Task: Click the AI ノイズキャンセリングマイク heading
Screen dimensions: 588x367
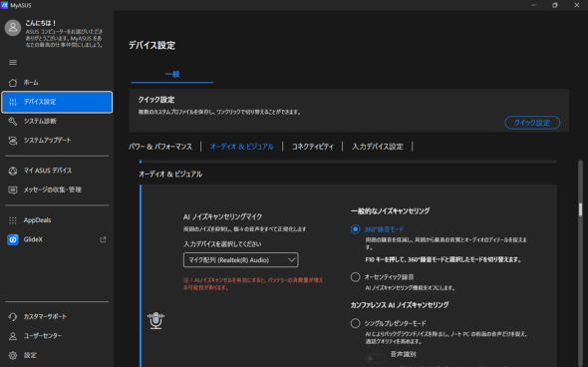Action: [223, 216]
